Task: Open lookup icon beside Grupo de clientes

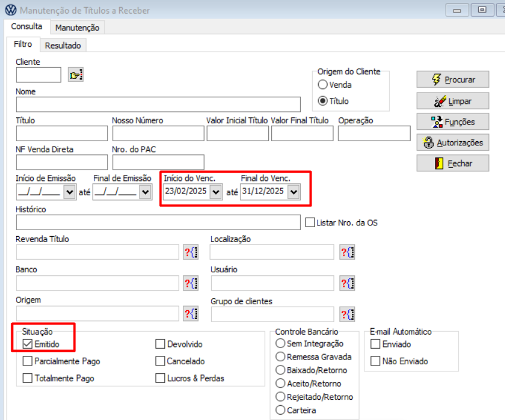Action: 347,314
